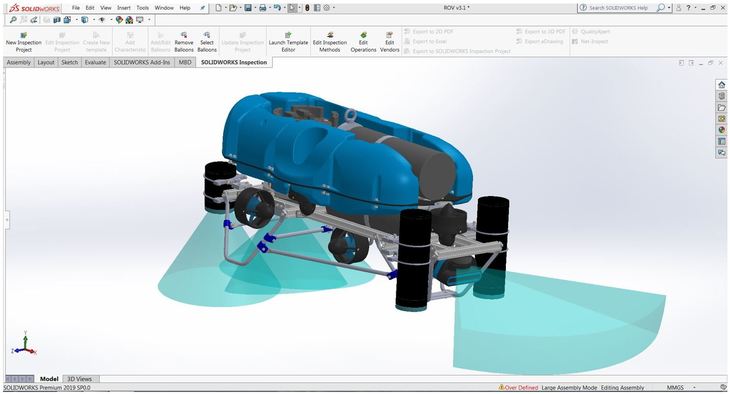This screenshot has height=394, width=730.
Task: Expand the Help dropdown arrow
Action: 695,8
